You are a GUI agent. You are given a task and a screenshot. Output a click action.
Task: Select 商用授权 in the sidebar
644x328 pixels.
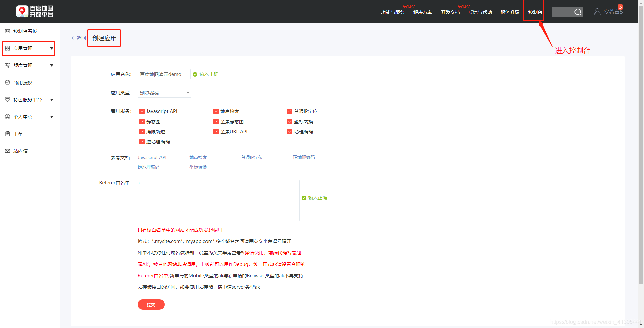23,83
